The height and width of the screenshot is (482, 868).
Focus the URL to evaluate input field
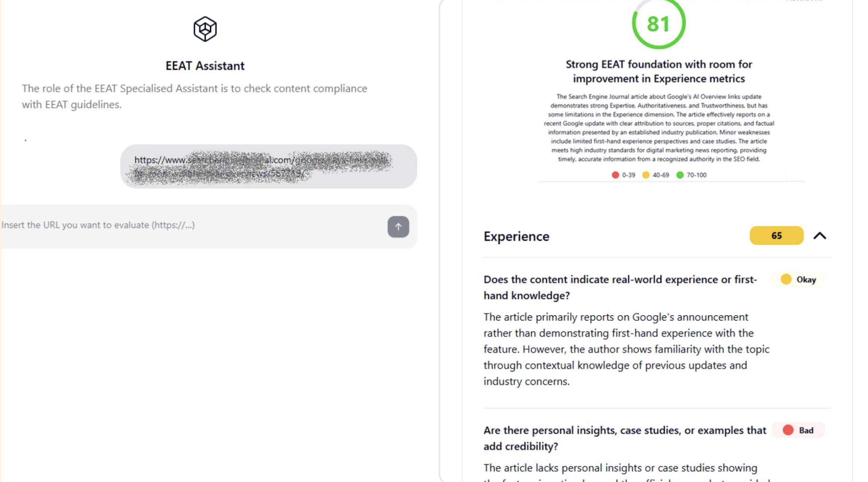[190, 225]
